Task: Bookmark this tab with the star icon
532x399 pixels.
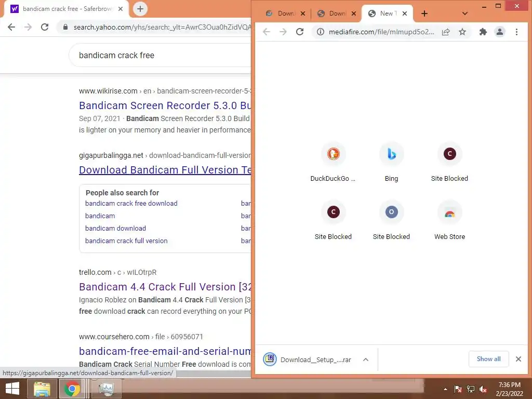Action: click(462, 32)
